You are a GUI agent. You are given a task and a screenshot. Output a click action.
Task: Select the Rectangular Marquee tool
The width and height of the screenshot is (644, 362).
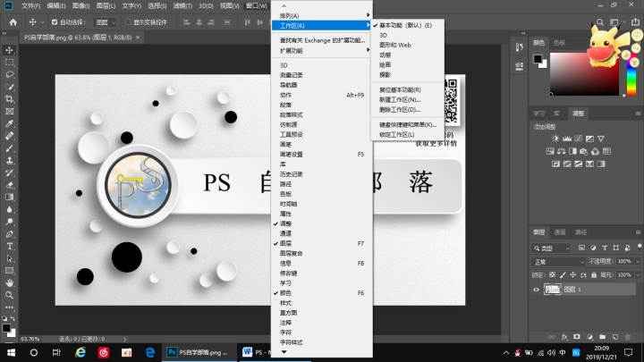pyautogui.click(x=9, y=63)
